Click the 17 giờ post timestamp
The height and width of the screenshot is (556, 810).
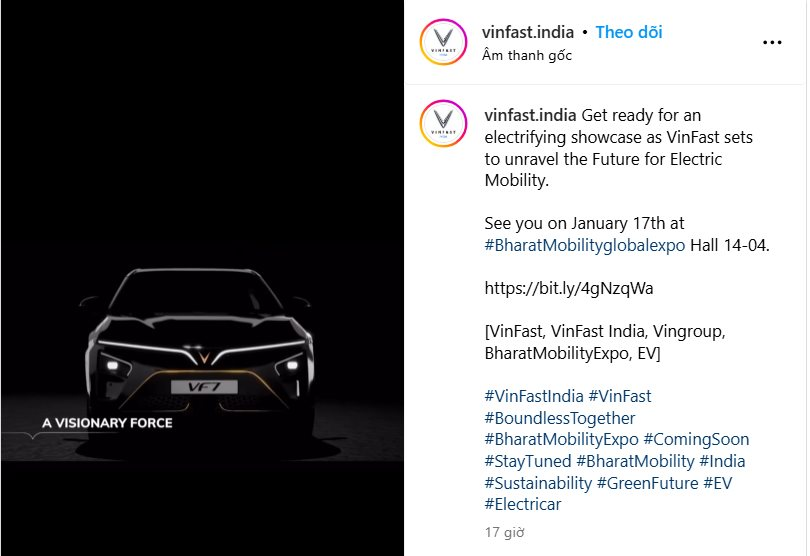click(504, 532)
